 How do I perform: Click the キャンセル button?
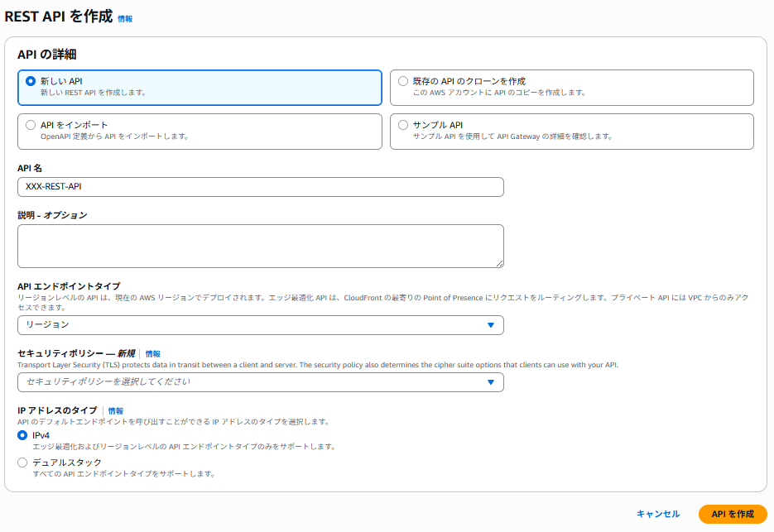(658, 514)
